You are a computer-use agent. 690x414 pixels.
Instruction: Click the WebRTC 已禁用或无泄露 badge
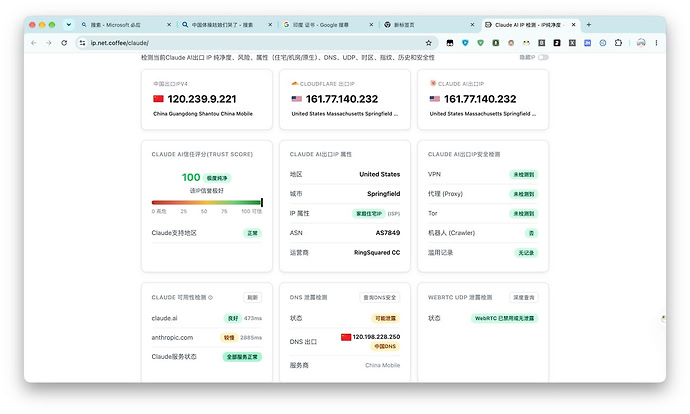pos(504,318)
